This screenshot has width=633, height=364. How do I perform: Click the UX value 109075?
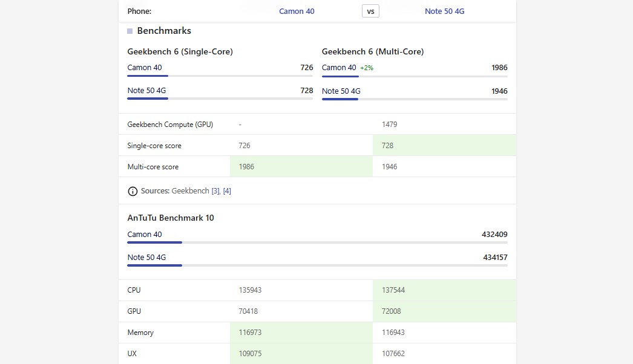(x=250, y=354)
